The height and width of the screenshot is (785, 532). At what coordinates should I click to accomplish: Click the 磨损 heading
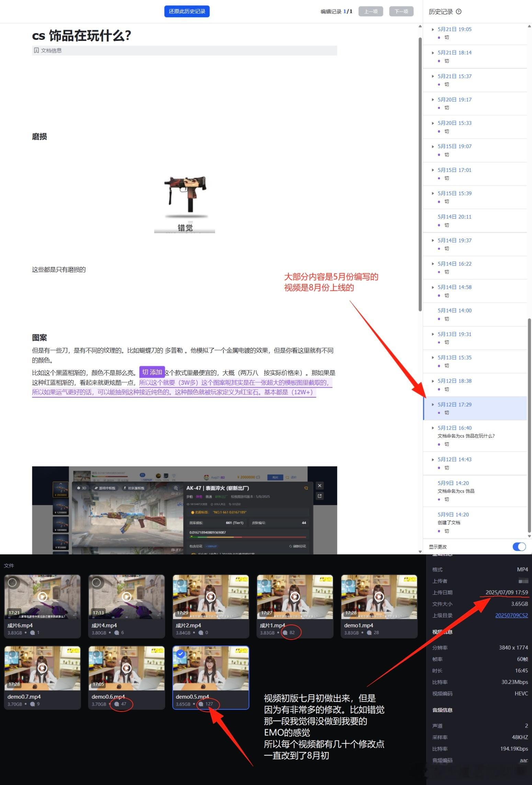(x=39, y=137)
